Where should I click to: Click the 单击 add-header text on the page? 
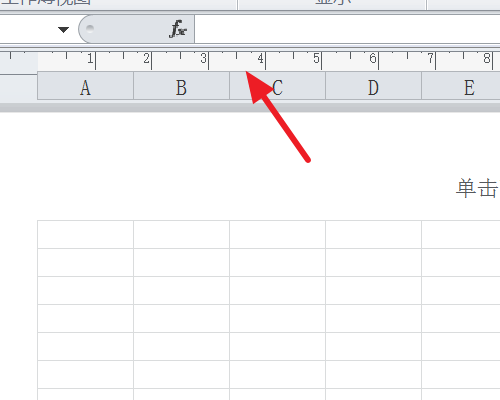[477, 188]
